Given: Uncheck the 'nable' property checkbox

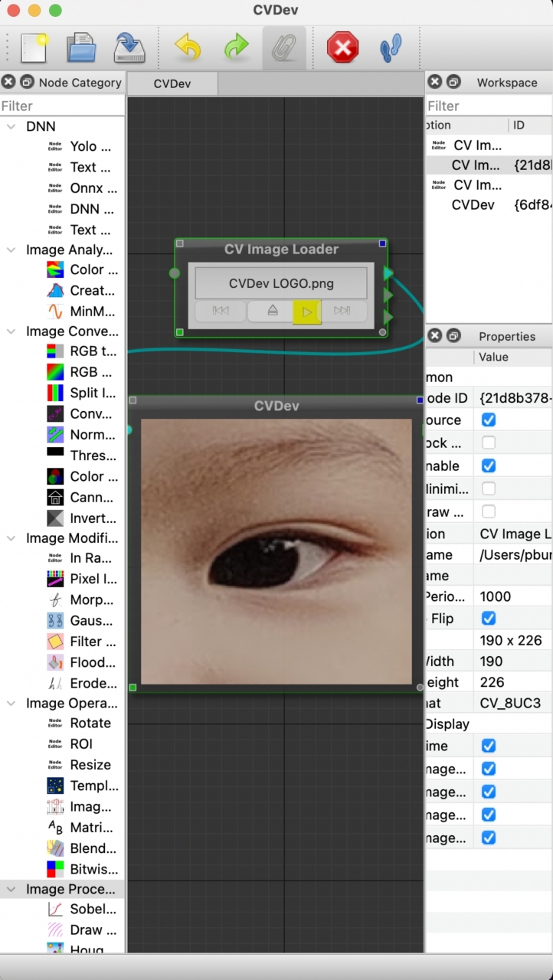Looking at the screenshot, I should click(x=488, y=465).
